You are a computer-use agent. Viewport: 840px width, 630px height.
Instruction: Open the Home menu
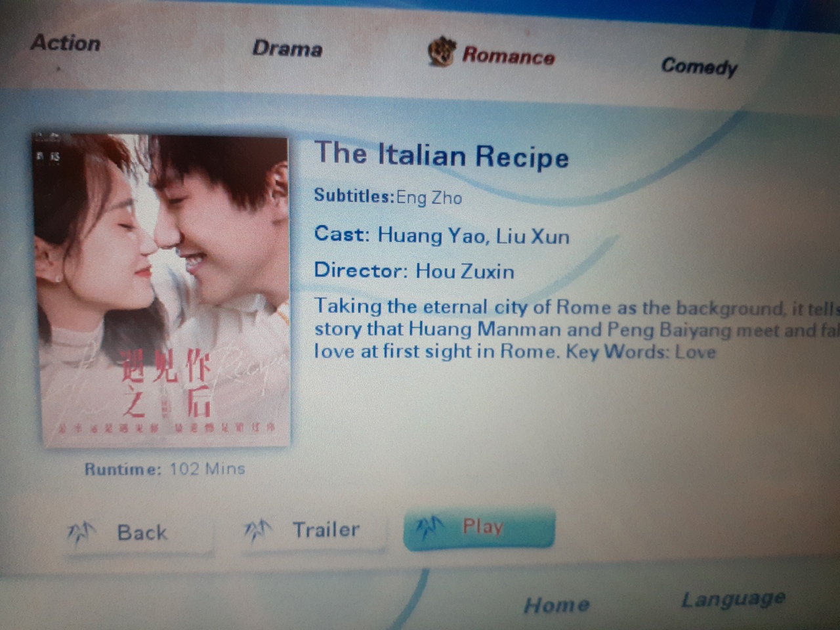coord(556,604)
